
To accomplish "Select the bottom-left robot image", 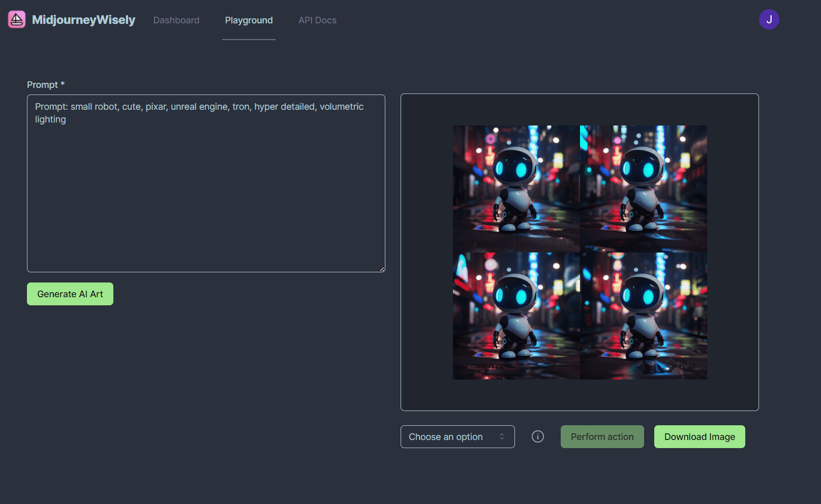I will 516,316.
